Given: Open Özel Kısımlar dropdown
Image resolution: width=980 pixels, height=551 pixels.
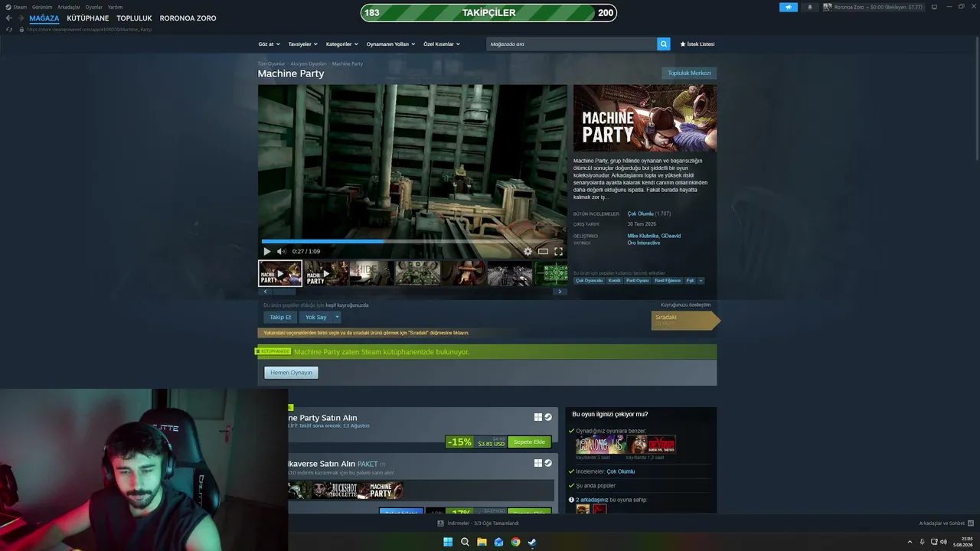Looking at the screenshot, I should pyautogui.click(x=442, y=44).
